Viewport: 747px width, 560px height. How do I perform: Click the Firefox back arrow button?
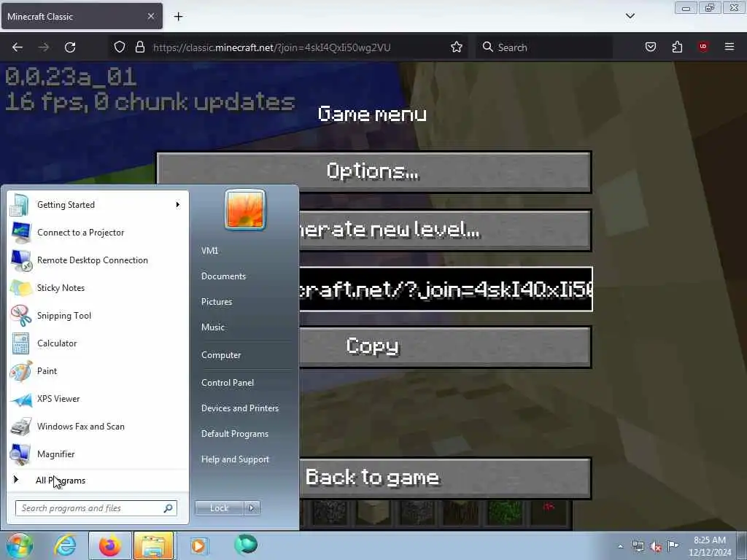point(18,47)
